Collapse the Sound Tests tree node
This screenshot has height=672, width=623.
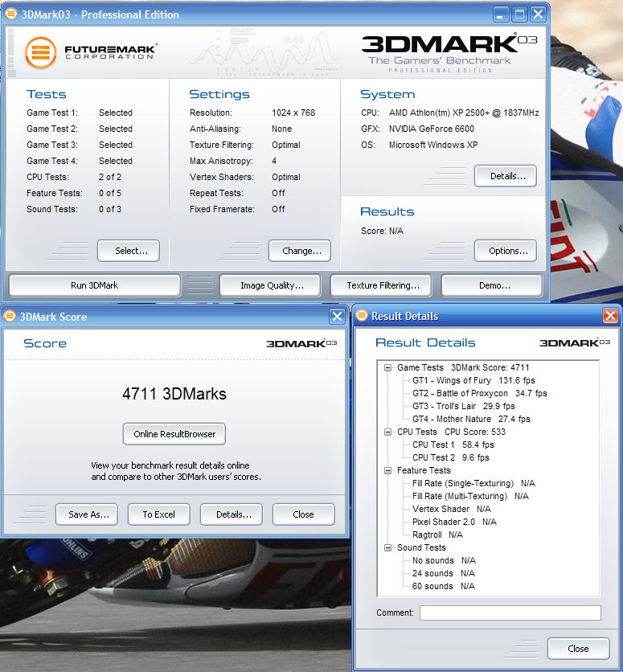pos(387,547)
